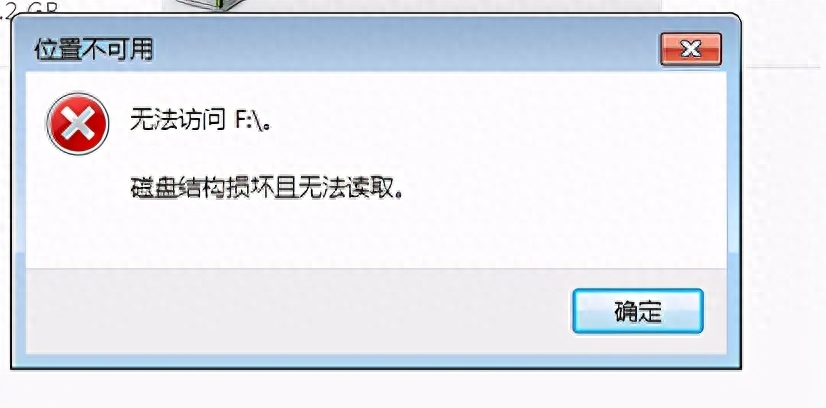
Task: Click the red error circle icon
Action: (78, 123)
